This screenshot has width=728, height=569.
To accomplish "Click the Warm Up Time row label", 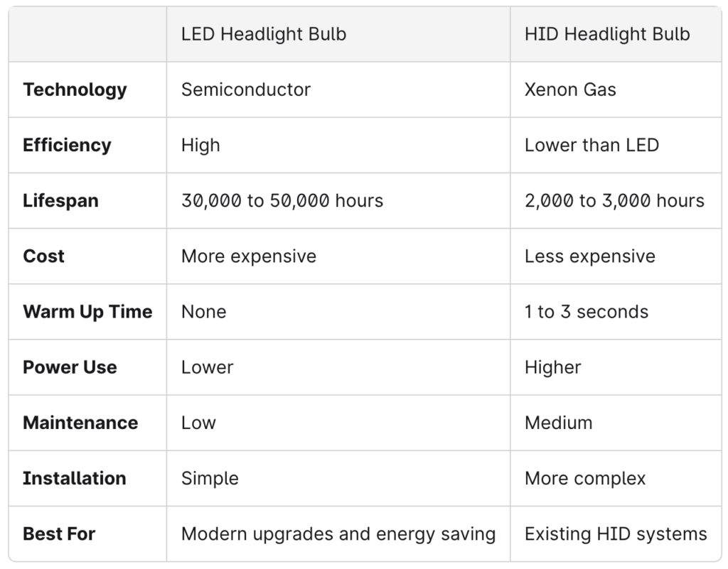I will click(x=87, y=311).
